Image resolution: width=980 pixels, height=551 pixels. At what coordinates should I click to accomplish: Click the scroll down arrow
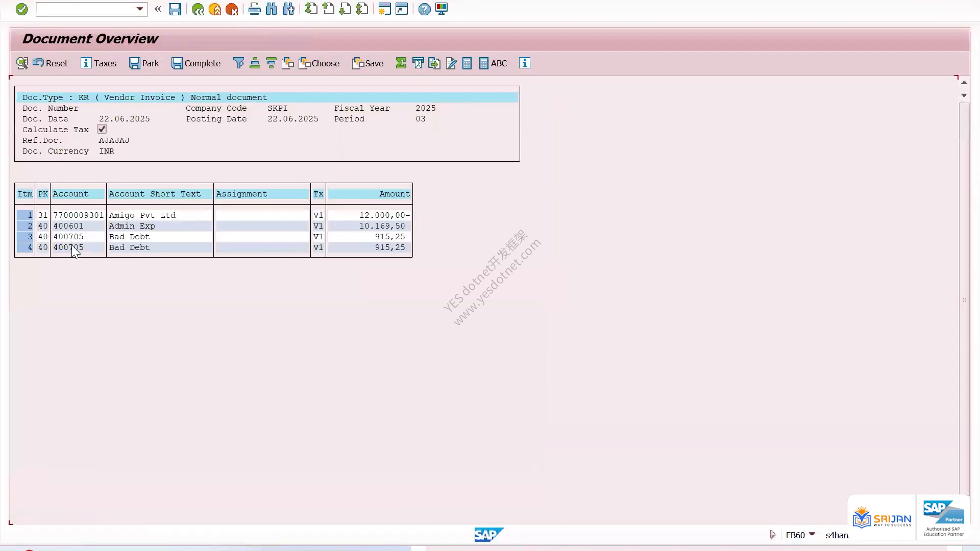pyautogui.click(x=964, y=95)
